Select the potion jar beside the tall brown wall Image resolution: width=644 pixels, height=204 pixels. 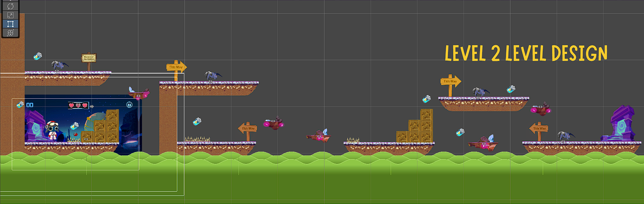38,56
